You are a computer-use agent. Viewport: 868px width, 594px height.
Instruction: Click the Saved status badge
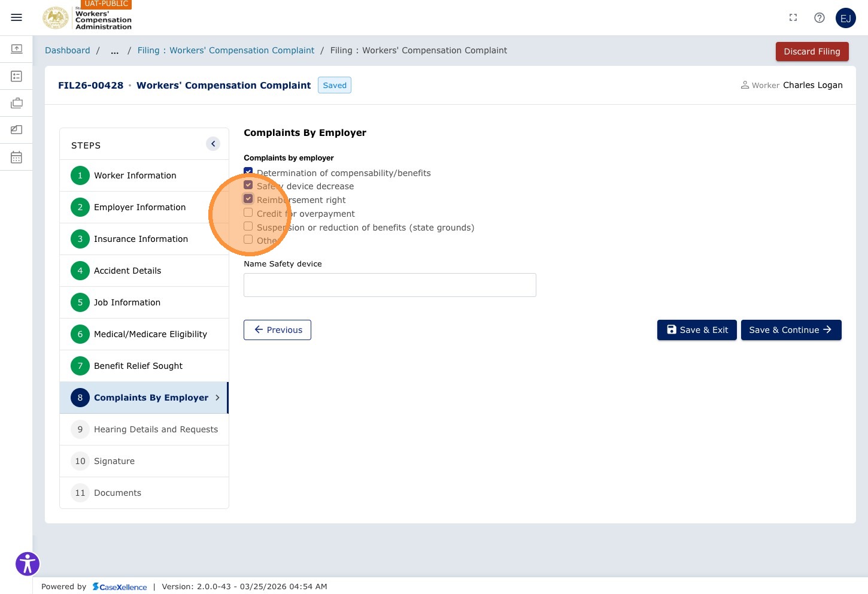tap(335, 85)
